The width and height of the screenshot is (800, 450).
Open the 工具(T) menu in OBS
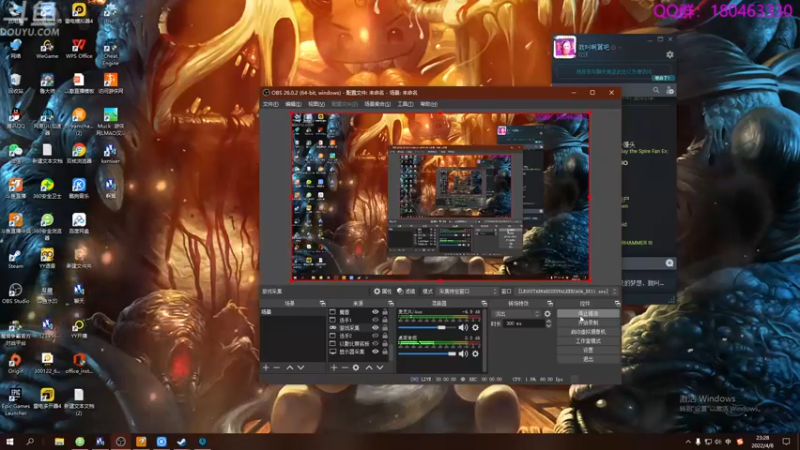[405, 104]
